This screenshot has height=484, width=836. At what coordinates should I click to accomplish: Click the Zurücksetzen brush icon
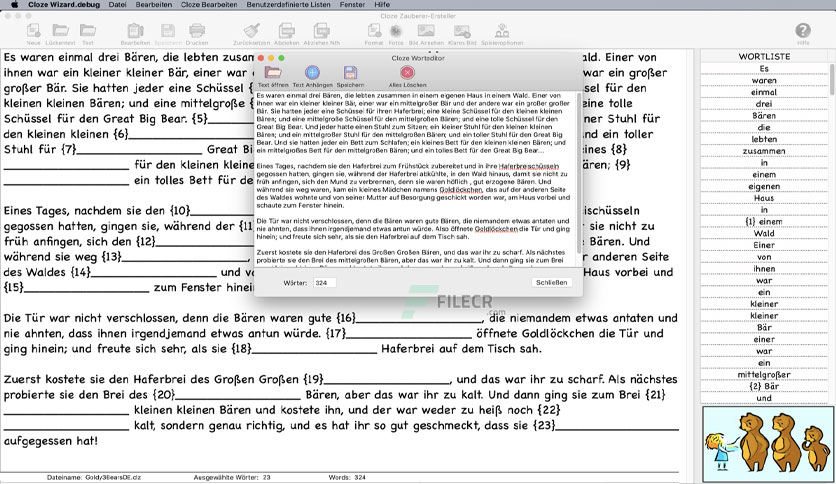[251, 31]
